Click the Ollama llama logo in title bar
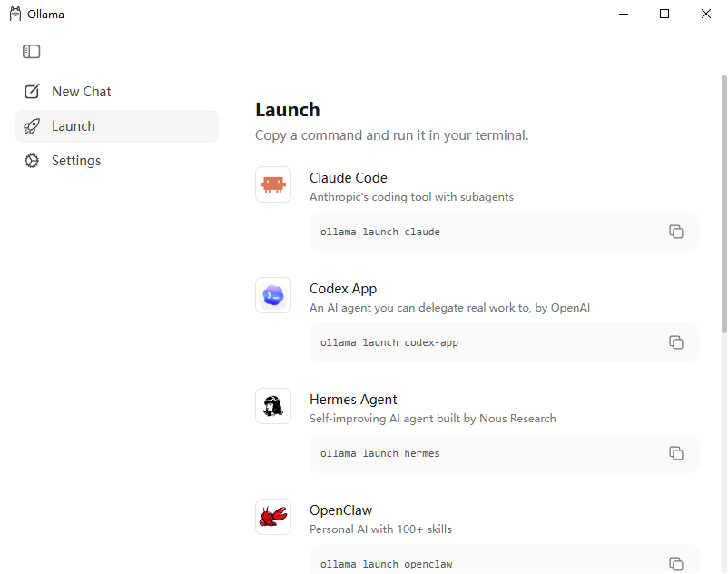The height and width of the screenshot is (574, 728). pos(15,14)
